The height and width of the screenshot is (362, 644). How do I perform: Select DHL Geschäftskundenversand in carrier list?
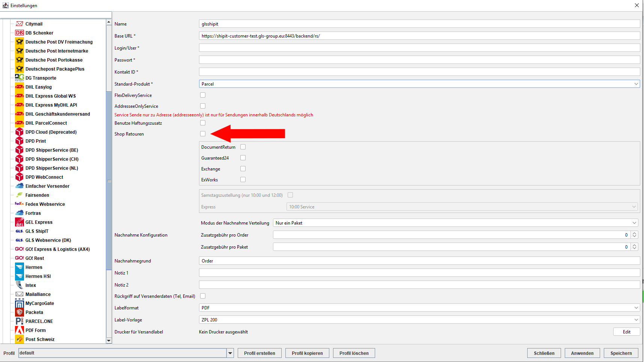57,114
